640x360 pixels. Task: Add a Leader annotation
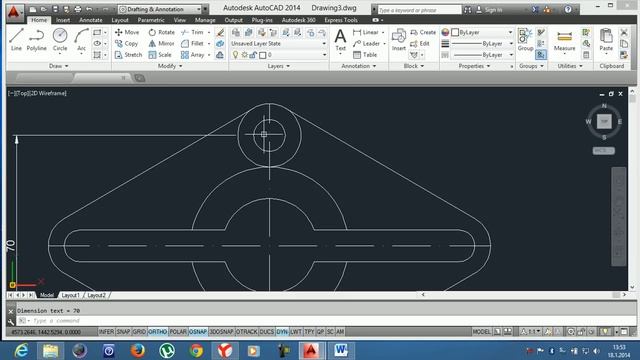[x=367, y=43]
